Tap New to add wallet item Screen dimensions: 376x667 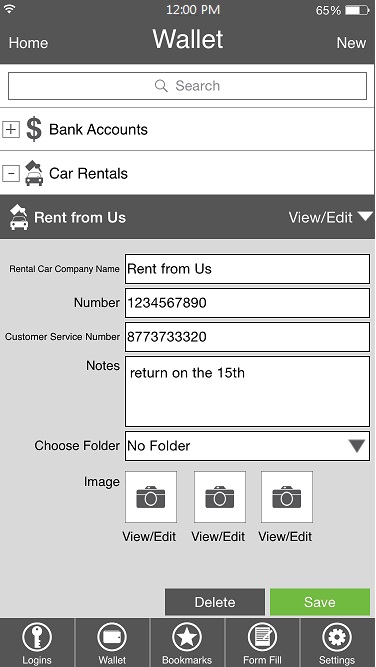pyautogui.click(x=351, y=43)
